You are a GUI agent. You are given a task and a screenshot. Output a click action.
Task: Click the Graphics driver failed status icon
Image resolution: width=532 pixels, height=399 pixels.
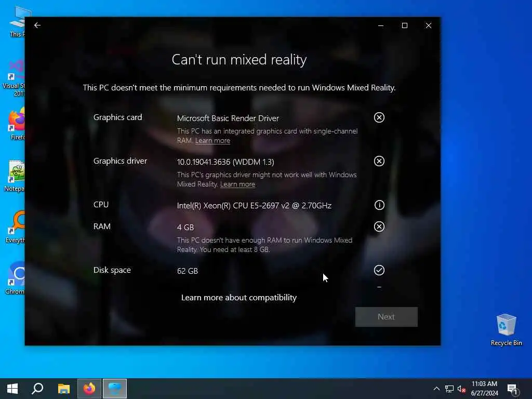(x=379, y=161)
